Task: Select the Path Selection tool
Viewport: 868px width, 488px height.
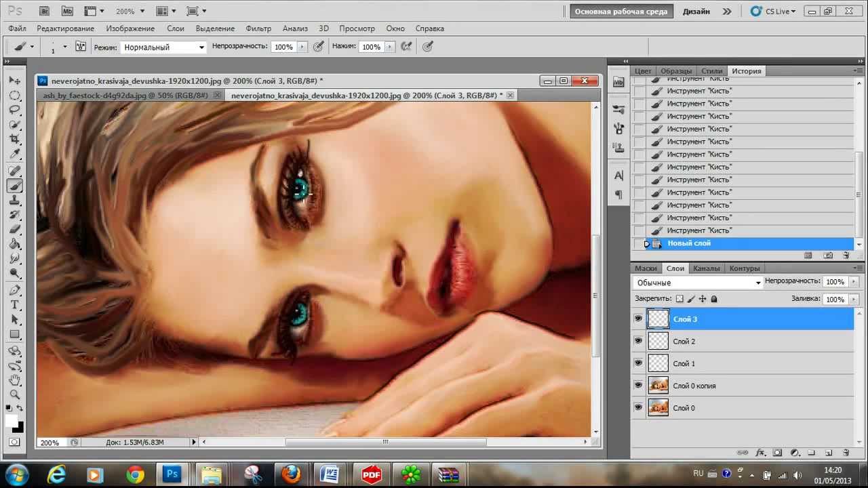Action: coord(14,321)
